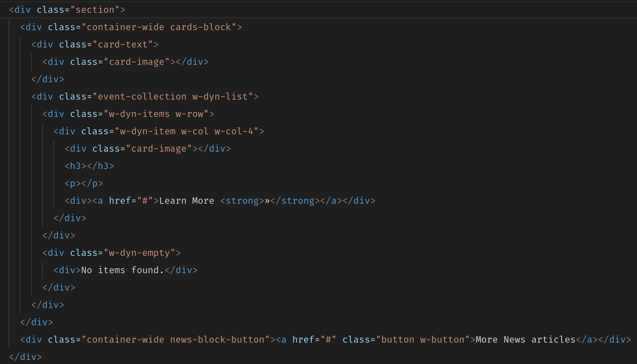Click the "w-dyn-list" class name
Viewport: 637px width, 364px height.
tap(220, 97)
